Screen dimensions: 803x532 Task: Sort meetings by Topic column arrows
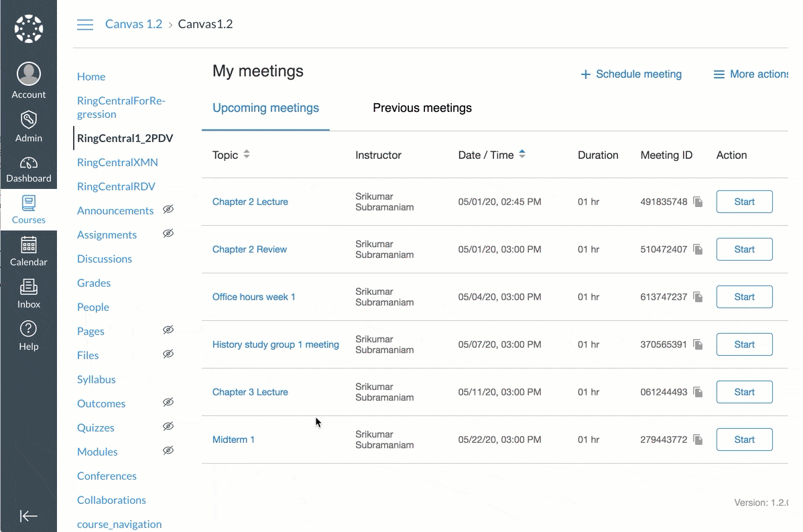pyautogui.click(x=247, y=155)
